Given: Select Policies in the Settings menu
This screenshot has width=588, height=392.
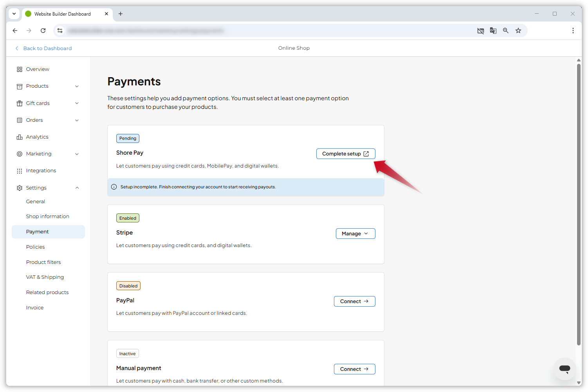Looking at the screenshot, I should coord(35,247).
